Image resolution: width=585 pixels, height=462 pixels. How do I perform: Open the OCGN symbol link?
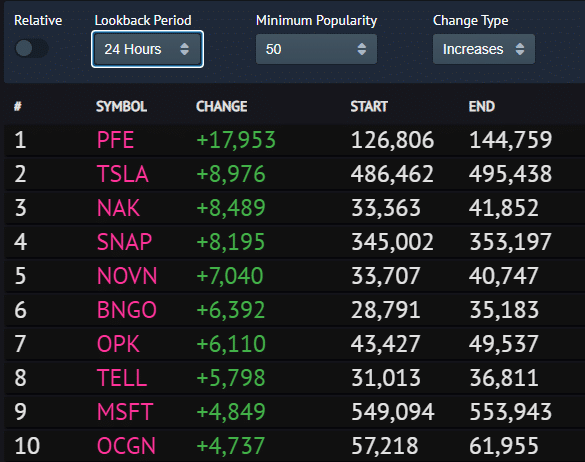coord(126,446)
